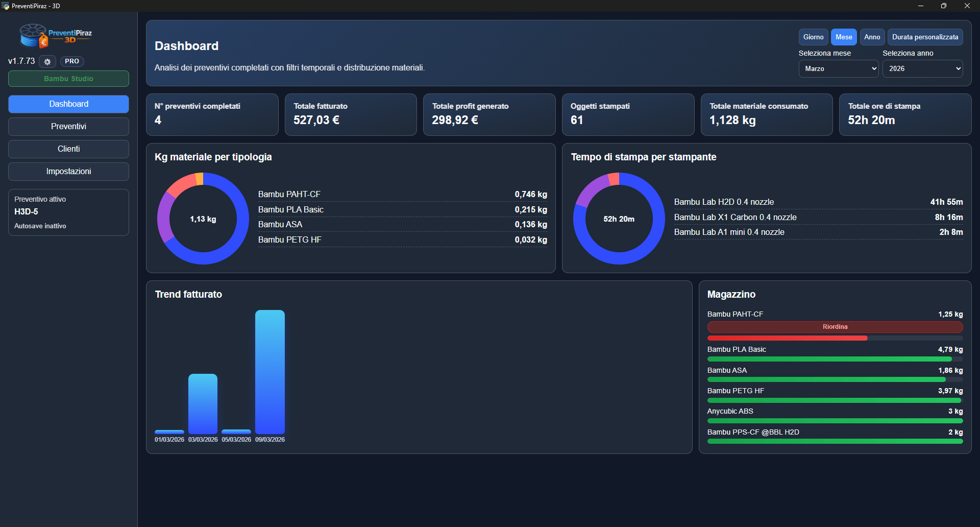
Task: Open Impostazioni from sidebar
Action: tap(68, 172)
